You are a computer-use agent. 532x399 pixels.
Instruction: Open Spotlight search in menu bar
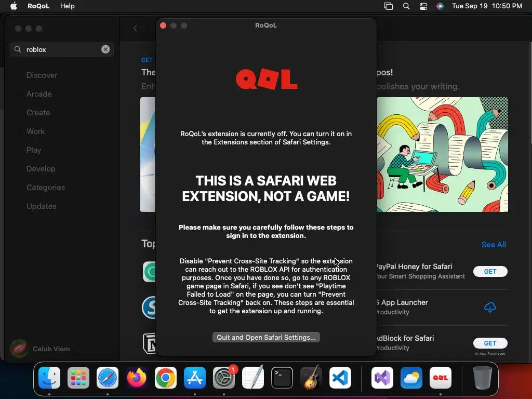coord(406,6)
